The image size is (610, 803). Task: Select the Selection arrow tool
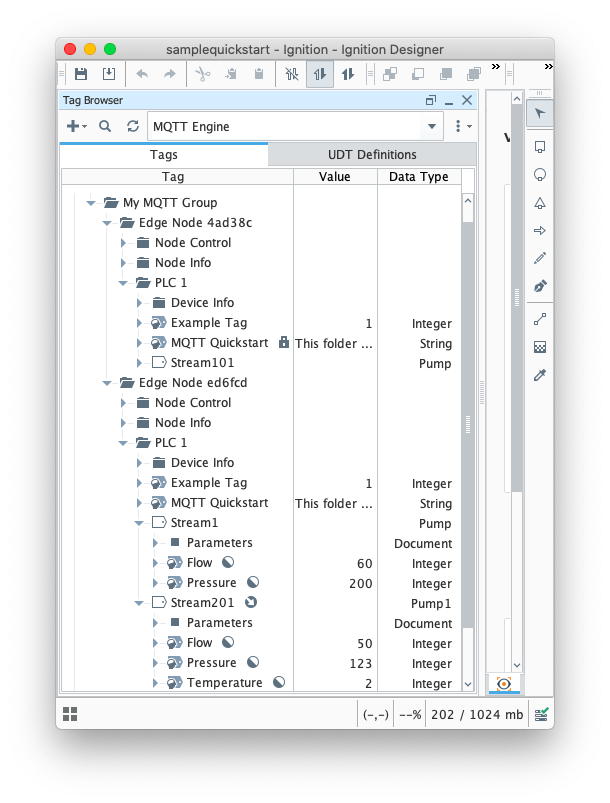click(540, 113)
